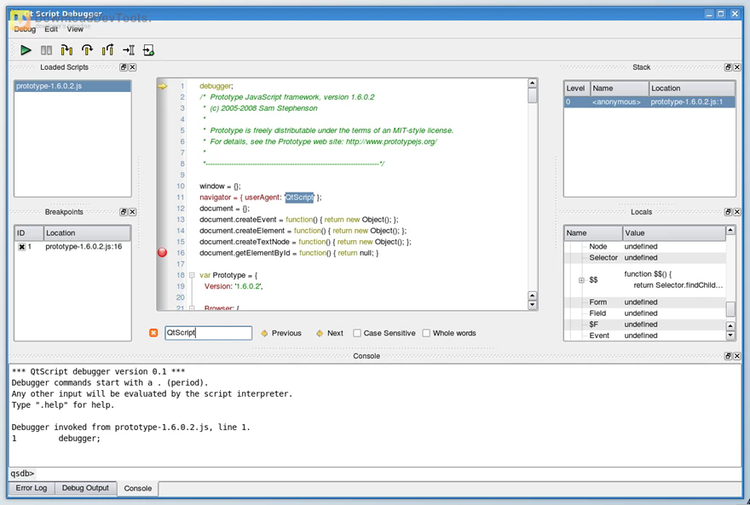
Task: Float the Stack panel
Action: 728,67
